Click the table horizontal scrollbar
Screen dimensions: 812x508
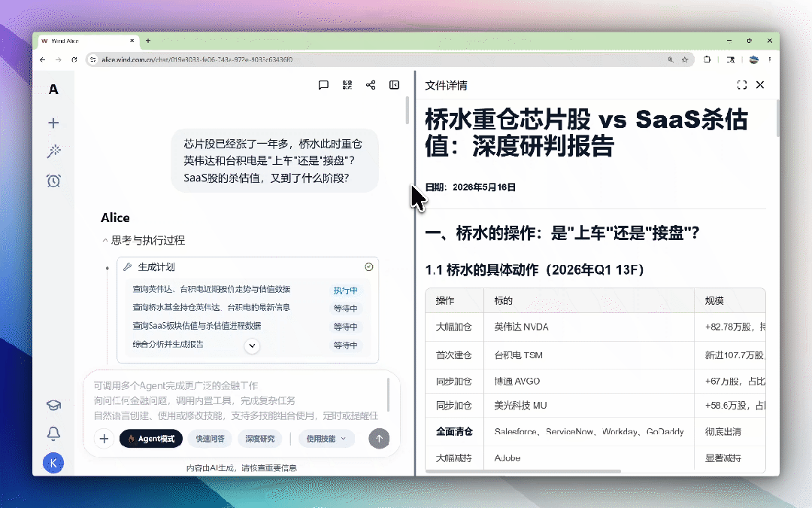point(523,471)
